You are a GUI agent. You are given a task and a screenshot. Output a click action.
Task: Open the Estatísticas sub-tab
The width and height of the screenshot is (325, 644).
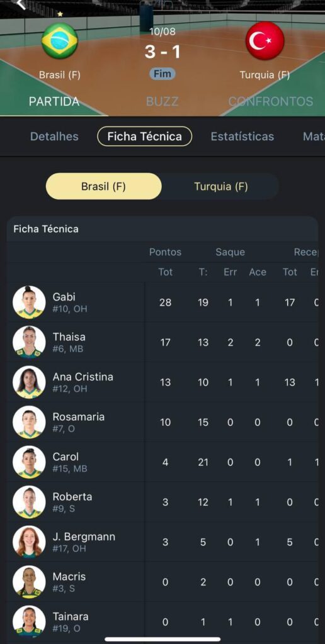click(242, 136)
